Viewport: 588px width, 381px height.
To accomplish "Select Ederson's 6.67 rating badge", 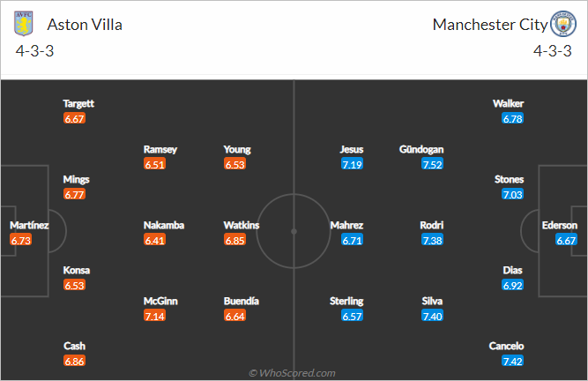I will point(566,241).
